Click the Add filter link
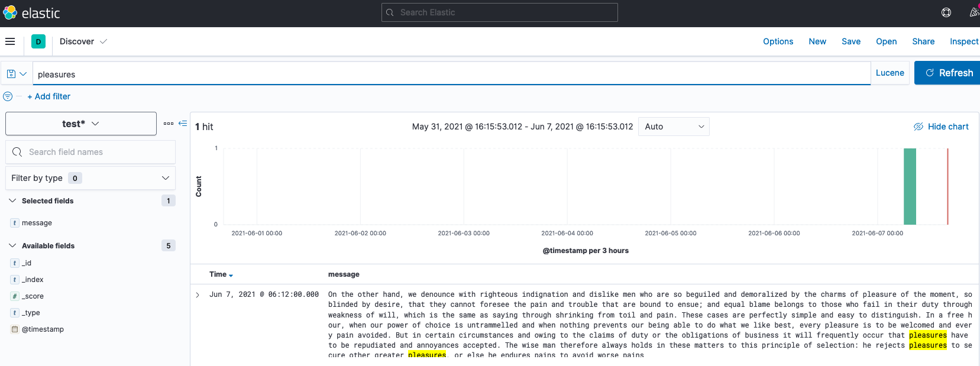 [x=48, y=96]
